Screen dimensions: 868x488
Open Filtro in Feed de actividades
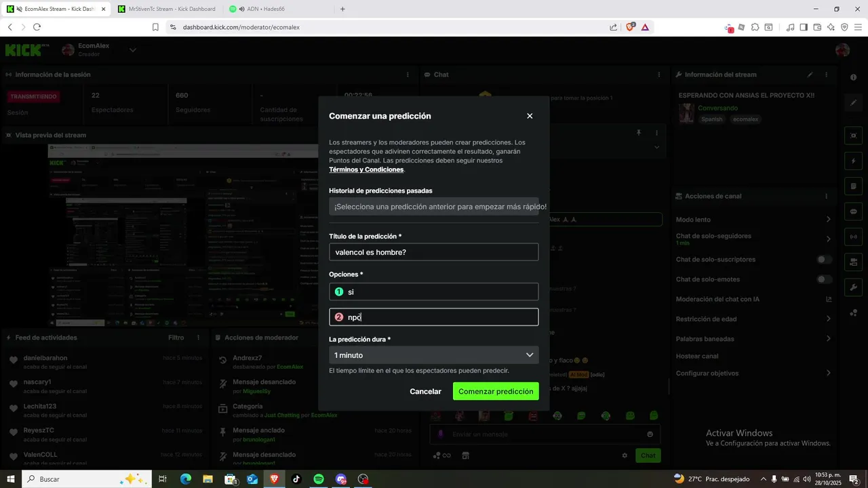[x=176, y=338]
